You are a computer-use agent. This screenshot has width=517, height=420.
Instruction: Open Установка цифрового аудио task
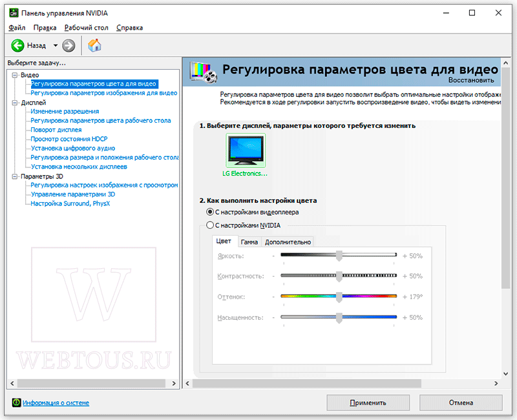pyautogui.click(x=73, y=149)
